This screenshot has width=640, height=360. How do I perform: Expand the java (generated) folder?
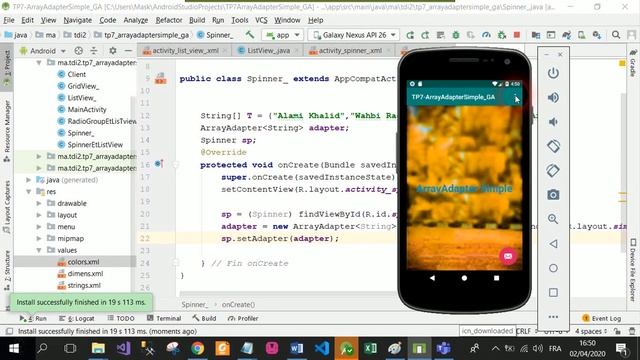click(29, 180)
